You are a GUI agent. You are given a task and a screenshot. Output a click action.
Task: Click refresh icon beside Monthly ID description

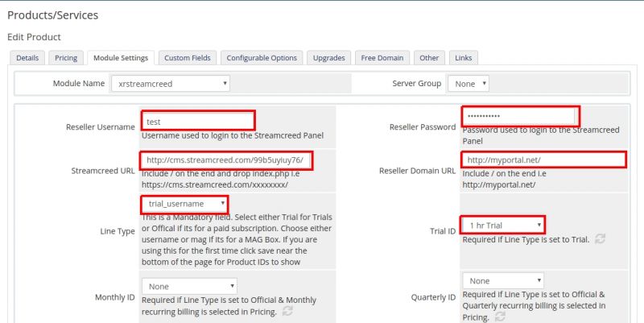coord(287,311)
